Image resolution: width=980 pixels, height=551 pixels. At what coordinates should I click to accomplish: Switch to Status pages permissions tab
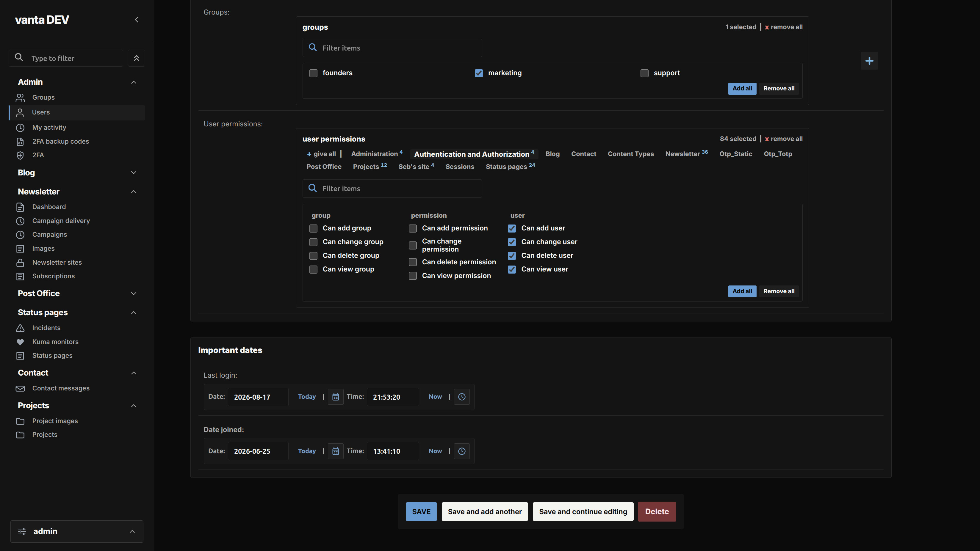(x=510, y=167)
